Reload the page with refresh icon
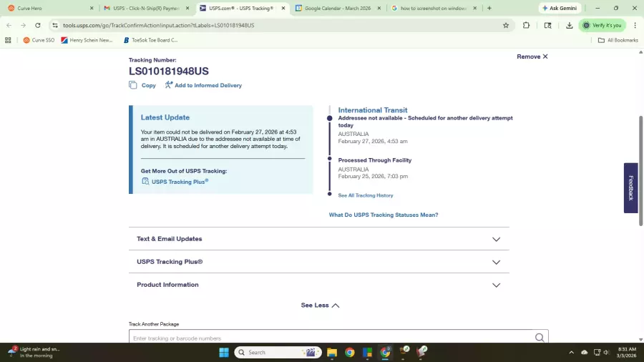644x362 pixels. pos(38,25)
